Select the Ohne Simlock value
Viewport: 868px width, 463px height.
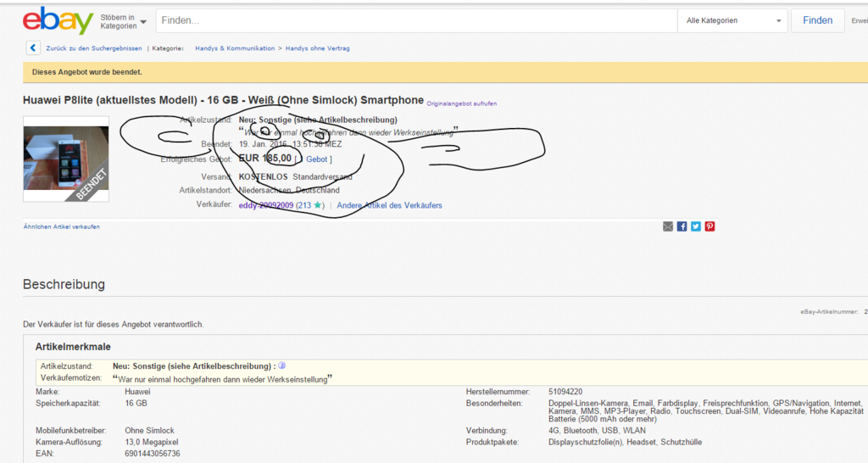click(x=149, y=430)
